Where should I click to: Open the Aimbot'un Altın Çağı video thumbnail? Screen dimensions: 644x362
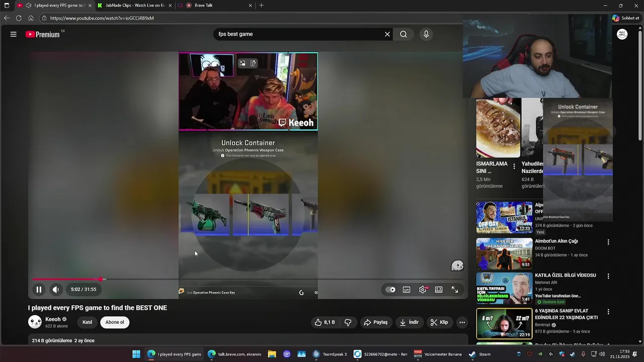pos(504,254)
